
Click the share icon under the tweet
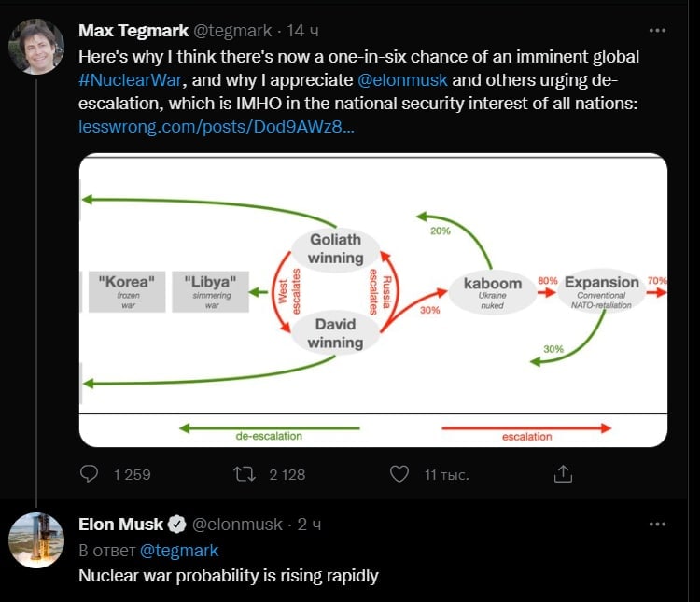[563, 474]
